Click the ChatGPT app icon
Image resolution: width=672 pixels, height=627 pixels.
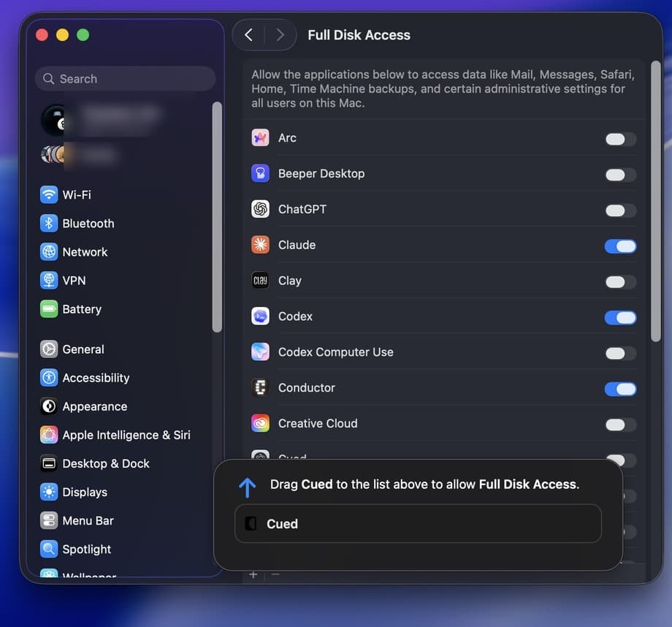pyautogui.click(x=260, y=209)
